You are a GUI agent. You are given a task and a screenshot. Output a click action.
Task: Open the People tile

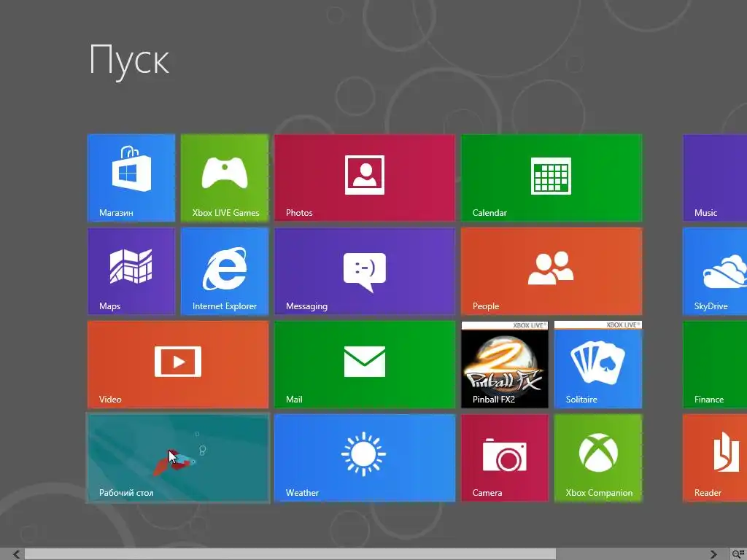[x=551, y=271]
